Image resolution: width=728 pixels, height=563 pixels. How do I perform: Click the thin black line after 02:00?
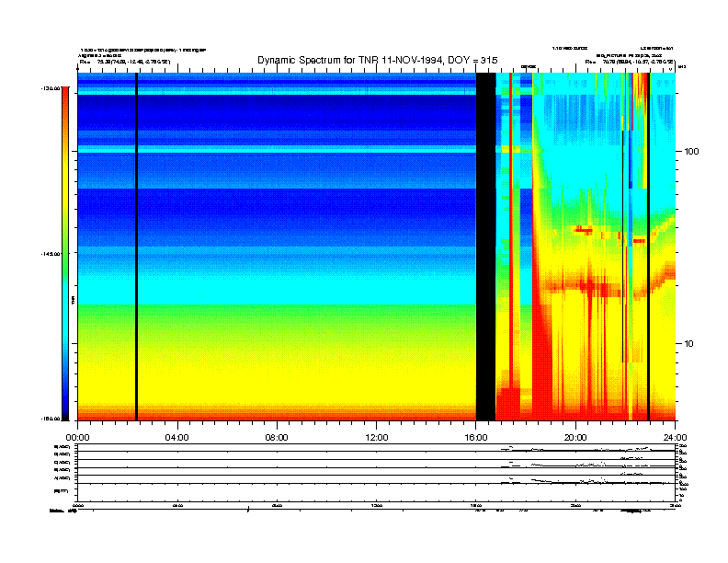pyautogui.click(x=136, y=247)
